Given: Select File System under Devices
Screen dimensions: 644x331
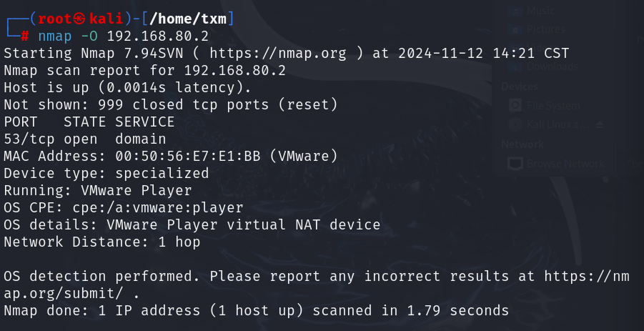Looking at the screenshot, I should (553, 106).
